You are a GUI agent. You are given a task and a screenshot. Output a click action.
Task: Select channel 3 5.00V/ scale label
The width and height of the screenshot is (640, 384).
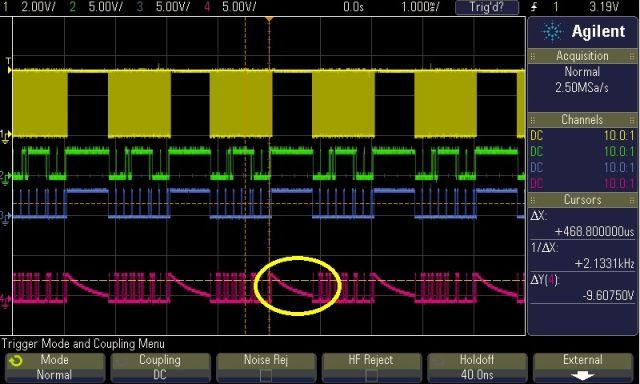pyautogui.click(x=173, y=7)
